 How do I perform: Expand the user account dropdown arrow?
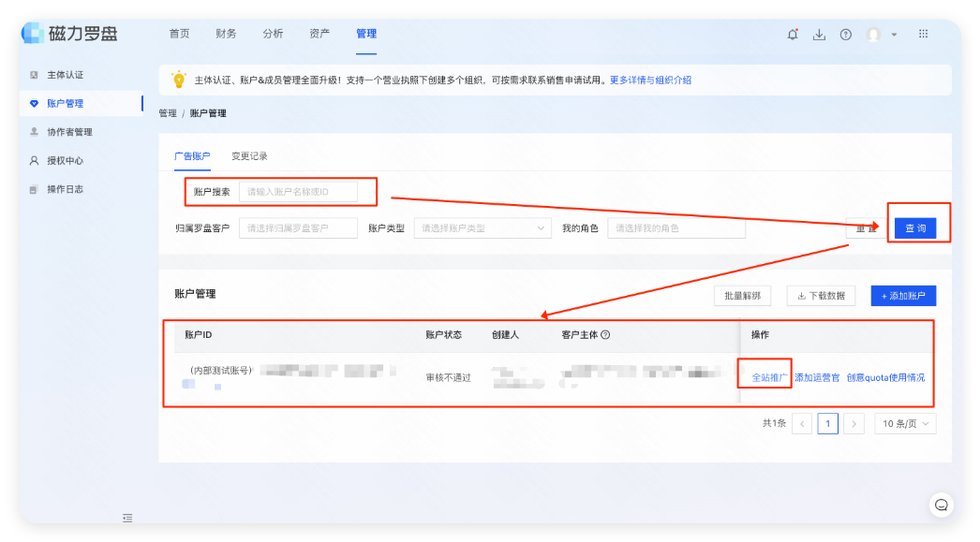tap(894, 35)
